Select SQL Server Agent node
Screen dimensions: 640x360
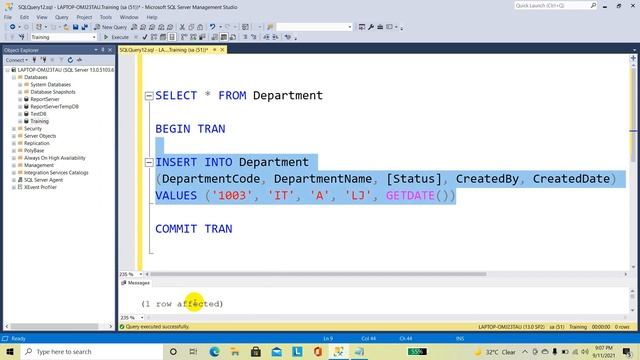click(43, 180)
